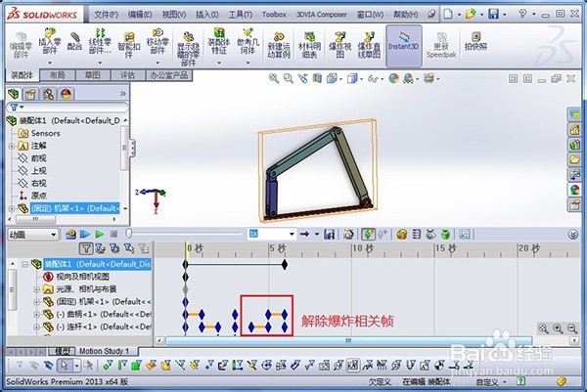Expand the (固定) 机架<1> node in feature tree

click(x=12, y=208)
